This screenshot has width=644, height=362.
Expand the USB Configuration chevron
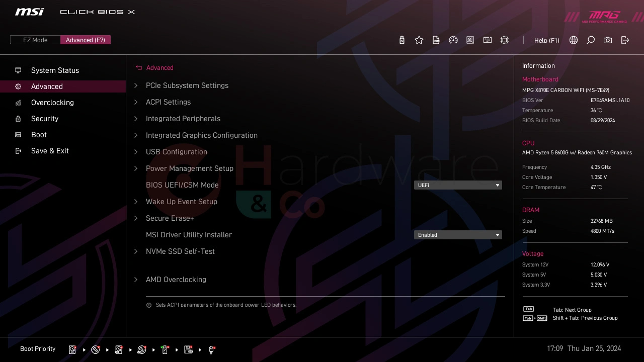point(136,152)
